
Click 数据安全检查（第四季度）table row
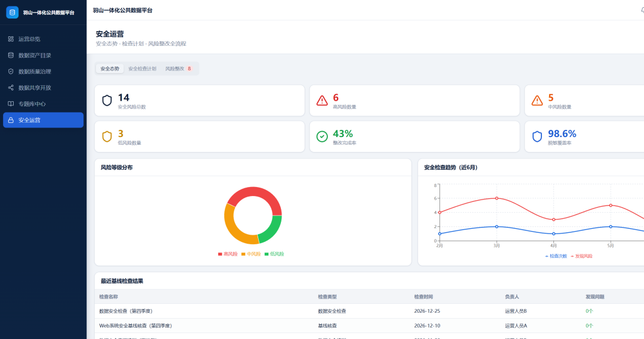[369, 311]
